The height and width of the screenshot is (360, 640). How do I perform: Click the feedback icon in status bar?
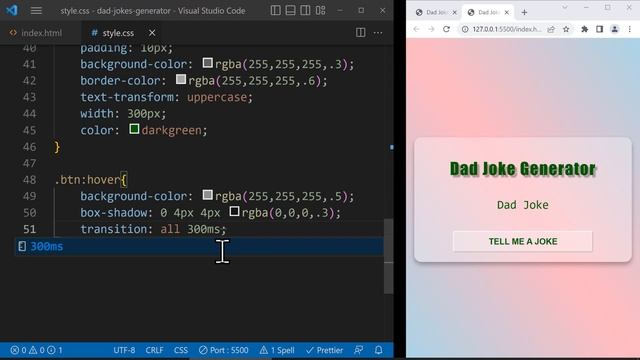tap(359, 350)
